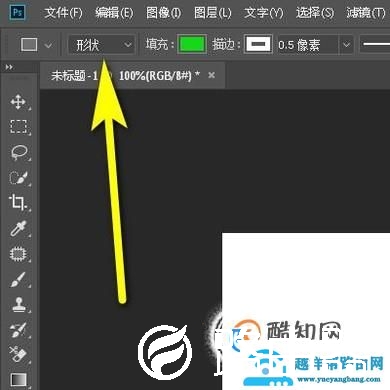Image resolution: width=390 pixels, height=390 pixels.
Task: Open the stroke line style option
Action: pyautogui.click(x=375, y=45)
